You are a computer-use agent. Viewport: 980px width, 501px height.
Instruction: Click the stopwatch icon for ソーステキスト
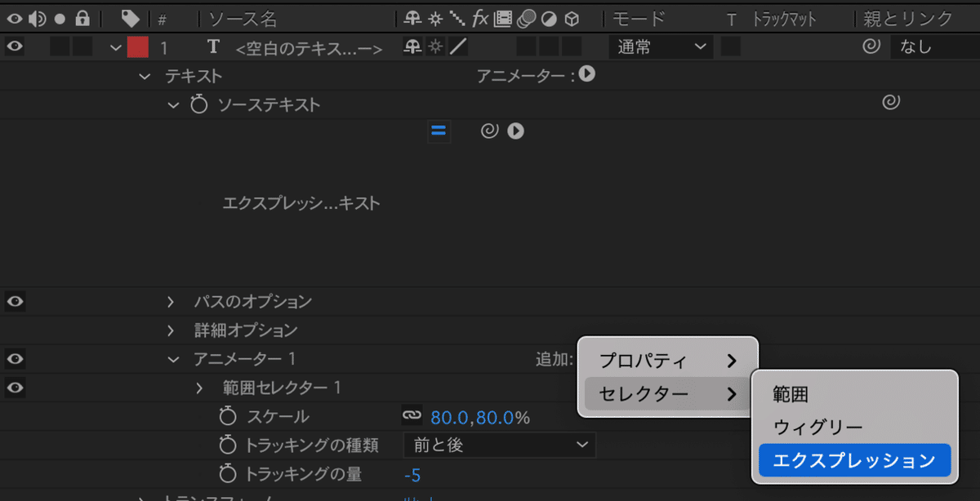pos(198,104)
